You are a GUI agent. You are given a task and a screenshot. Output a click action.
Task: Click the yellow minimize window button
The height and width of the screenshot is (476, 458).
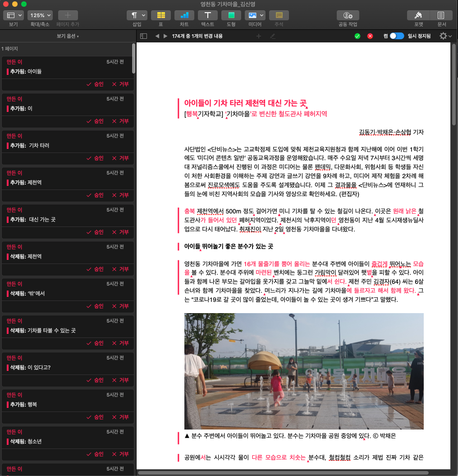point(15,4)
